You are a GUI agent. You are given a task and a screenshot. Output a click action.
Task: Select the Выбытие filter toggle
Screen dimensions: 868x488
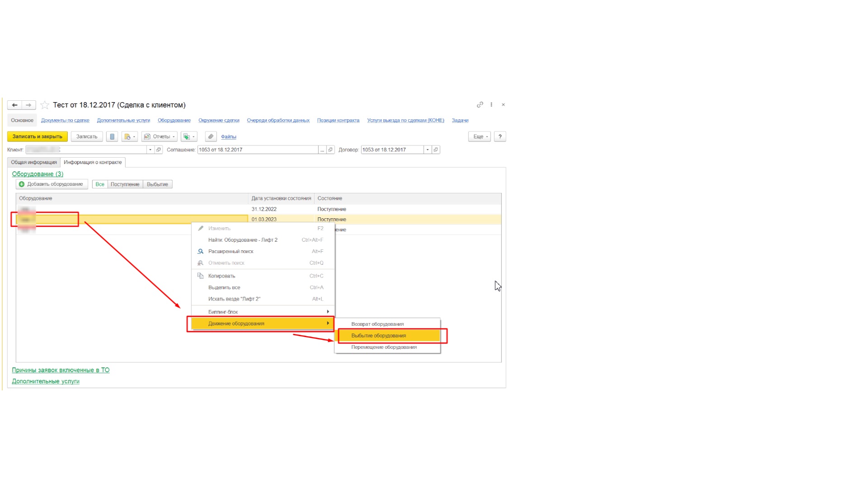[157, 184]
